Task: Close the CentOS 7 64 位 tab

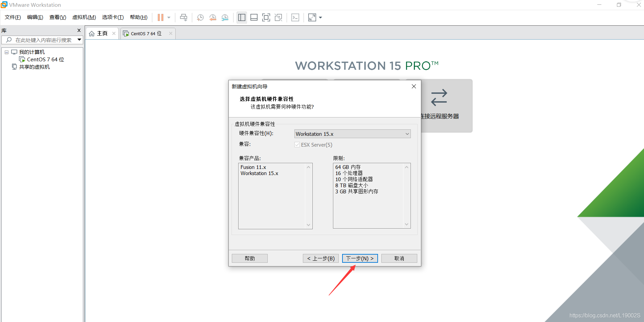Action: [x=171, y=33]
